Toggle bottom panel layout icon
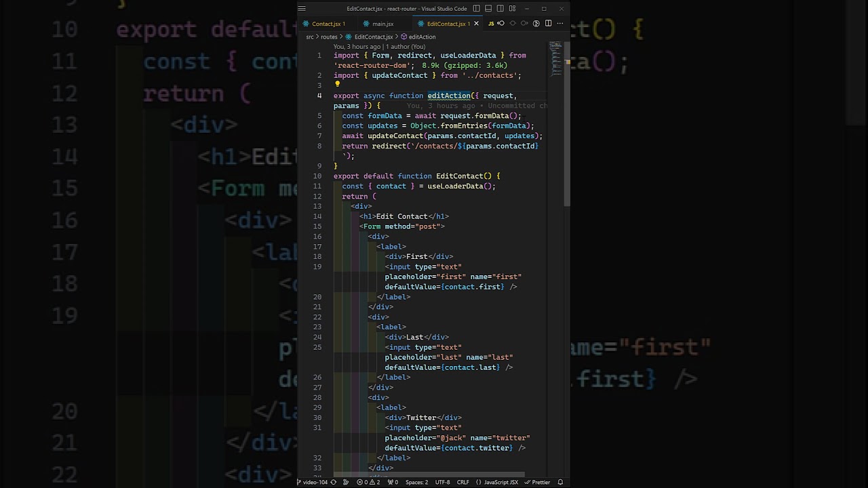Image resolution: width=868 pixels, height=488 pixels. point(488,9)
